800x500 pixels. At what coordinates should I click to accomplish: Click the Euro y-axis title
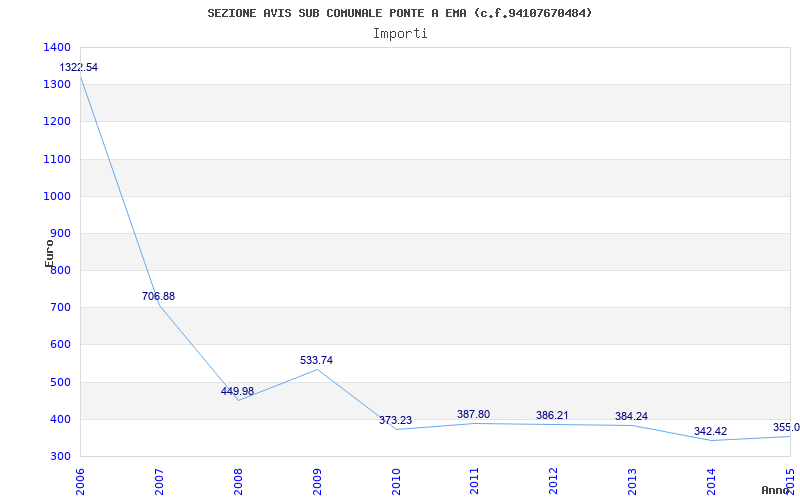tap(49, 254)
